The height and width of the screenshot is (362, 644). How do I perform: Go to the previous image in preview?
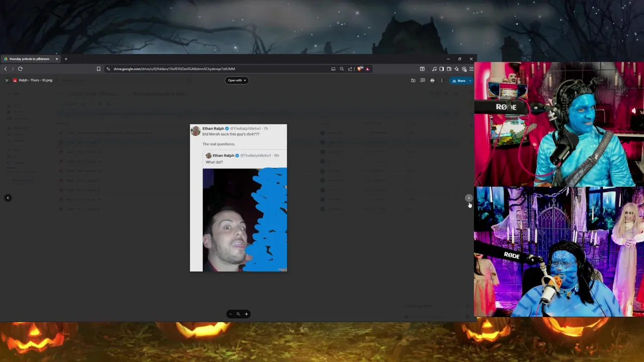[x=8, y=198]
